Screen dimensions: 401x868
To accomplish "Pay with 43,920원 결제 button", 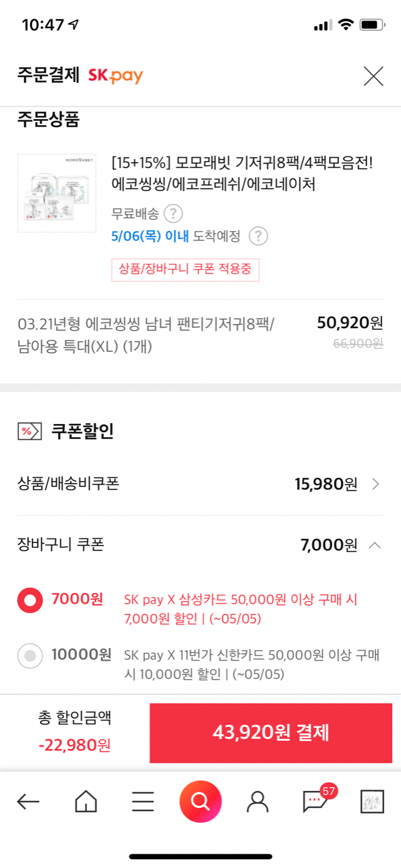I will (x=271, y=733).
